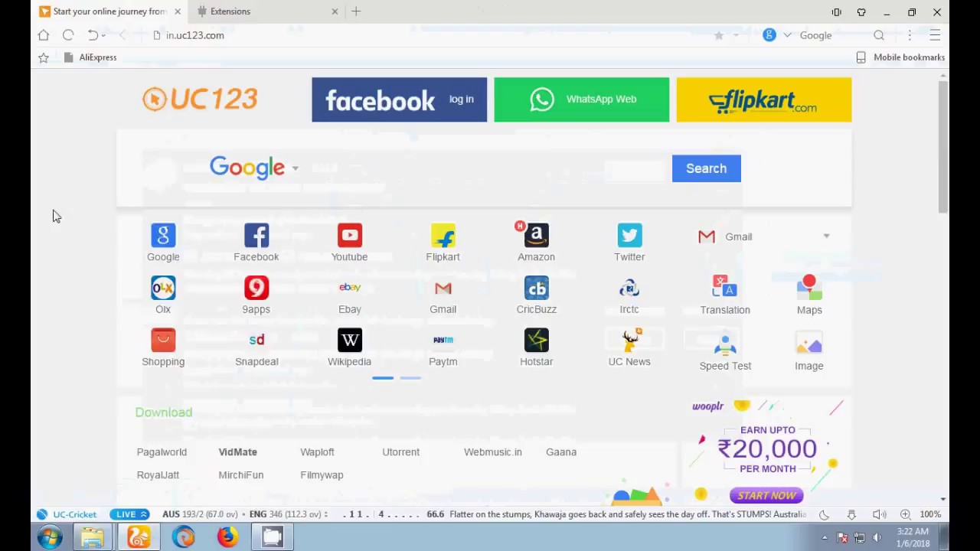Click the browser home icon
Screen dimensions: 980x551
click(x=44, y=35)
